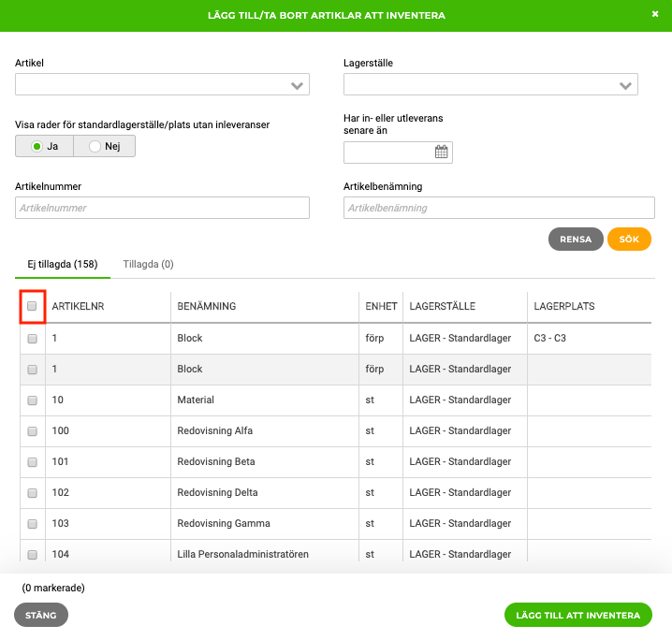This screenshot has height=640, width=672.
Task: Close the dialog with the X icon
Action: [655, 14]
